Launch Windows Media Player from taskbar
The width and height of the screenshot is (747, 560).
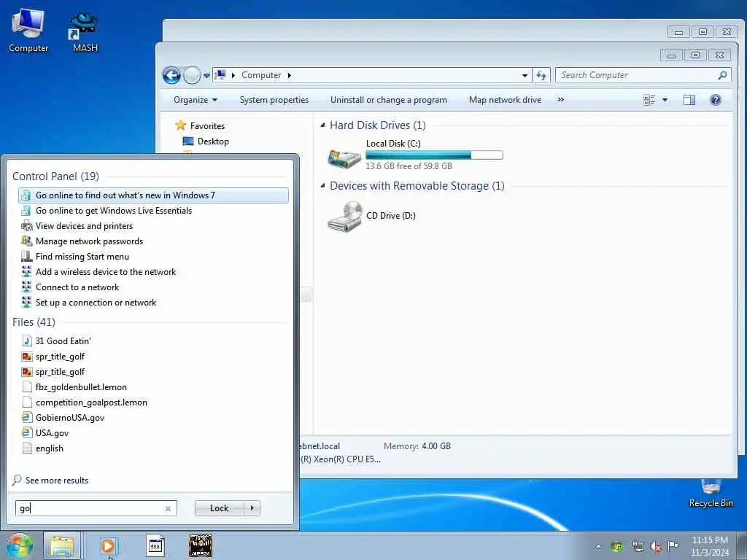coord(108,545)
